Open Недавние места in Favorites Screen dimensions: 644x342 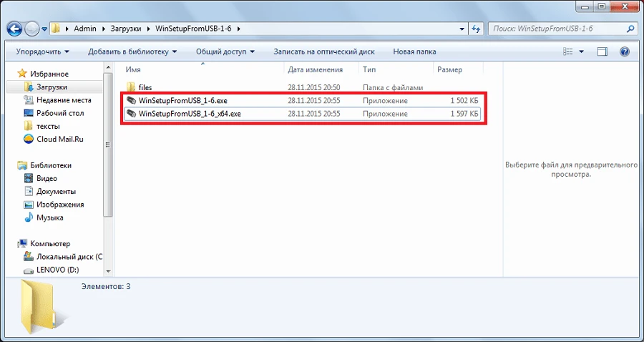tap(64, 100)
